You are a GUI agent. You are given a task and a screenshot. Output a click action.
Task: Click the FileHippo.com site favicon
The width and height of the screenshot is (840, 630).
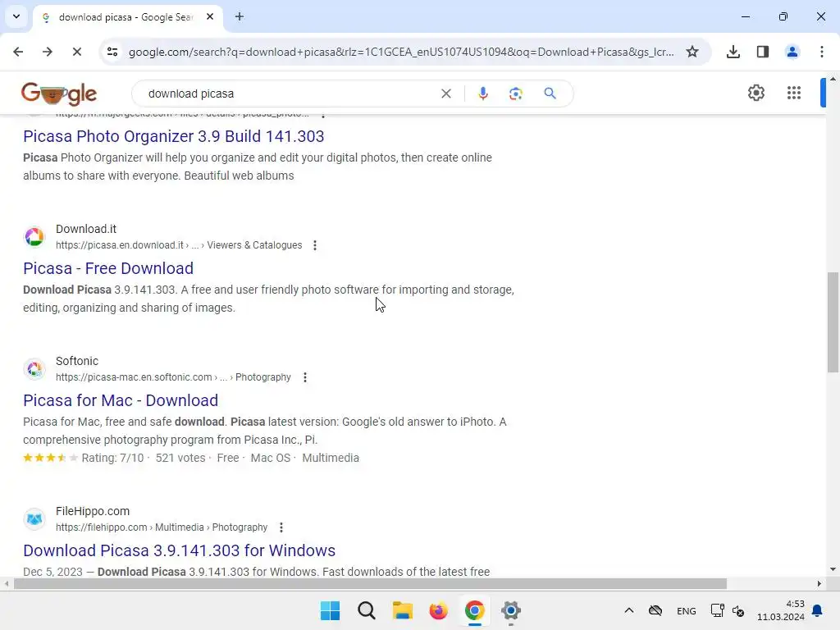(x=34, y=518)
